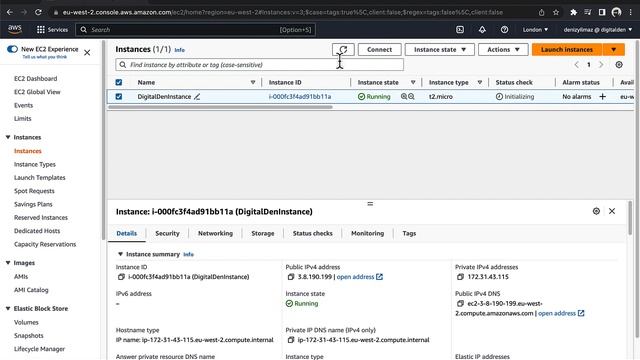Go to next results page arrow
640x360 pixels.
601,64
